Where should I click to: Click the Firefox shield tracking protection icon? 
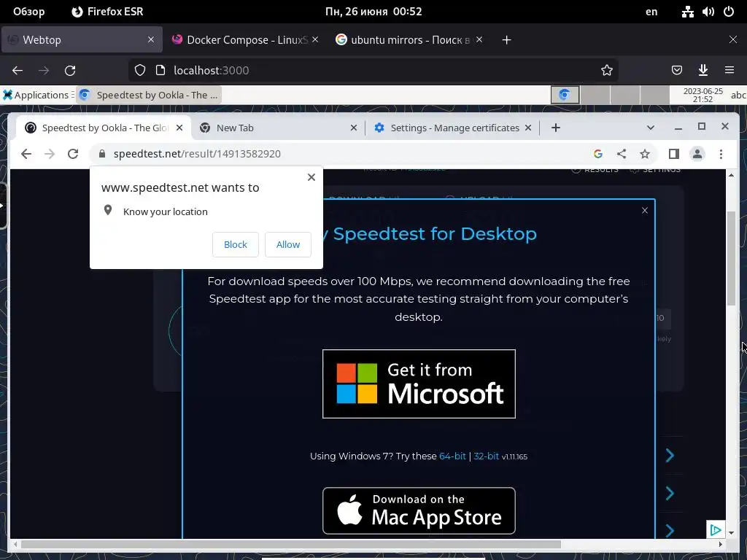139,71
